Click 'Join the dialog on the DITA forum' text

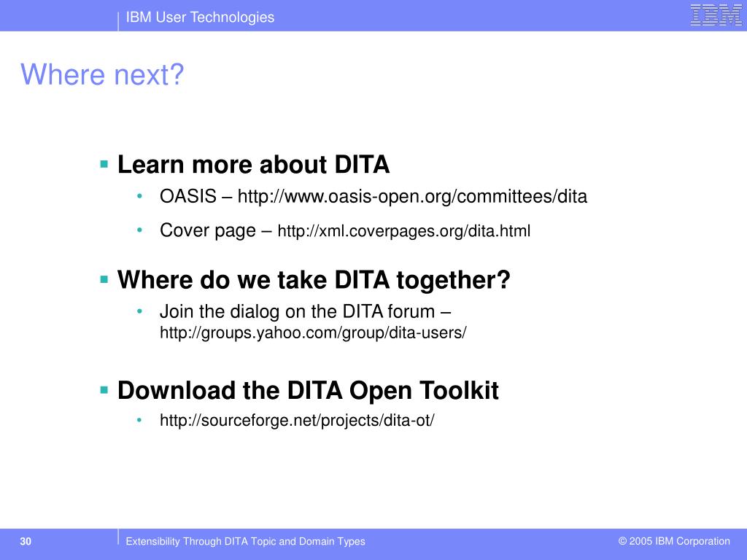coord(298,311)
